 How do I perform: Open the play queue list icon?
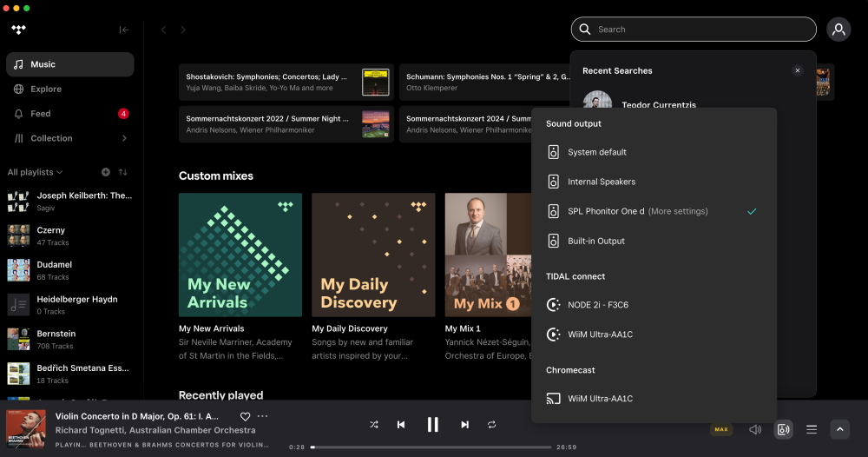(812, 429)
